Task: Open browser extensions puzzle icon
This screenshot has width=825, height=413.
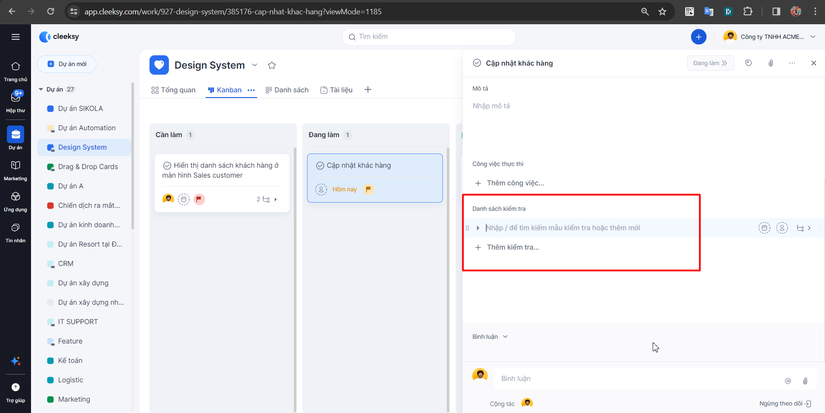Action: pyautogui.click(x=748, y=11)
